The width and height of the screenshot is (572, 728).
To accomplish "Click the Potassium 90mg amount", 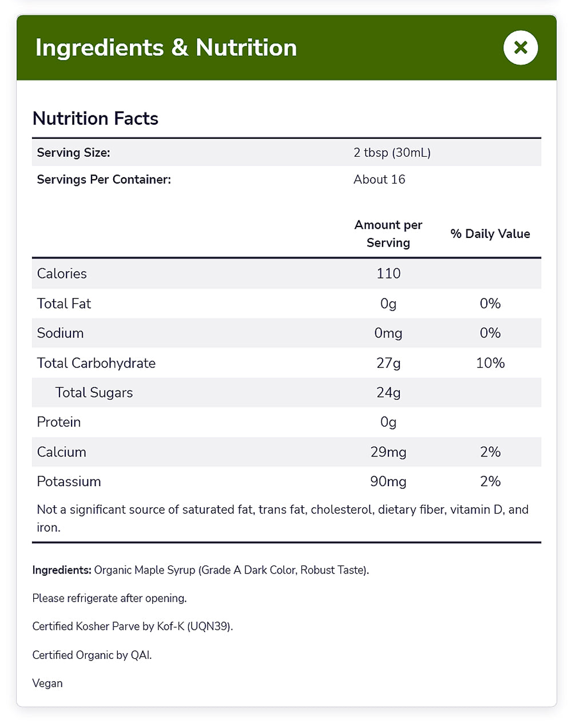I will (x=388, y=482).
